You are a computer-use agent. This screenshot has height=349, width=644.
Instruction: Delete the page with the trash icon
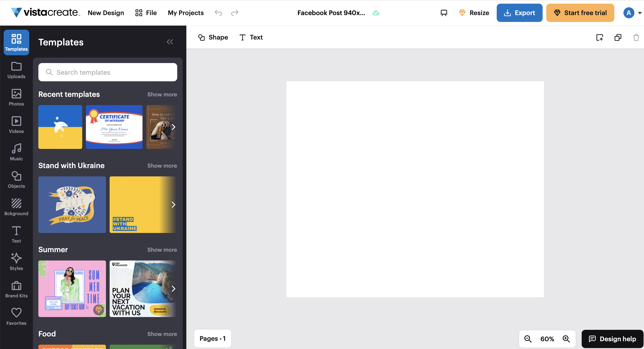coord(636,37)
